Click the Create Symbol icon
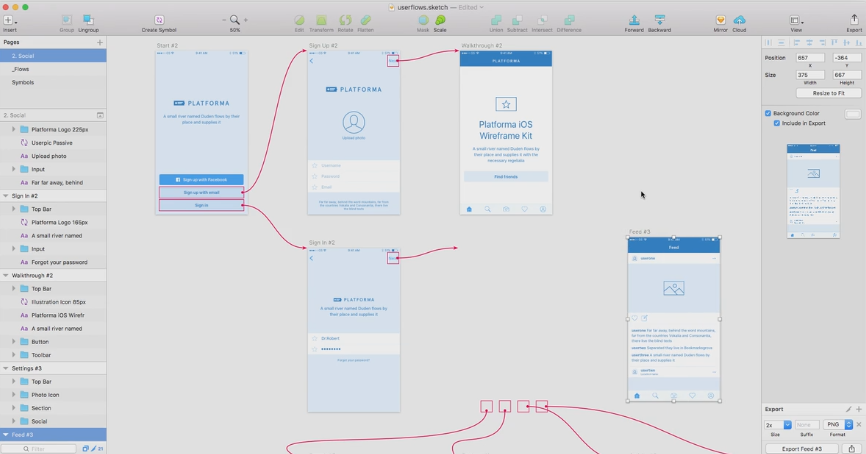The height and width of the screenshot is (454, 866). coord(159,20)
